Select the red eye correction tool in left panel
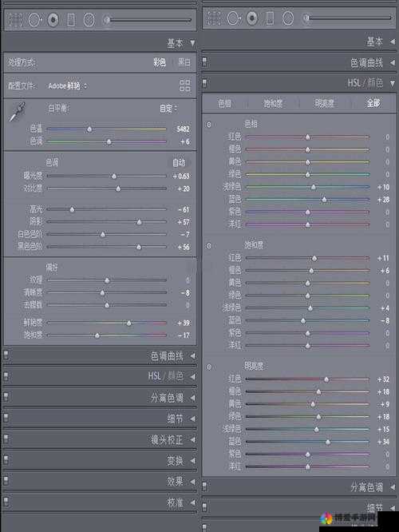The height and width of the screenshot is (532, 399). tap(53, 20)
